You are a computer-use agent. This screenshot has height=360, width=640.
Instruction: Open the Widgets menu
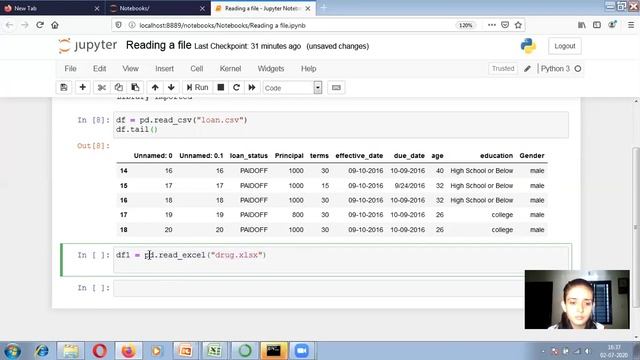[271, 69]
